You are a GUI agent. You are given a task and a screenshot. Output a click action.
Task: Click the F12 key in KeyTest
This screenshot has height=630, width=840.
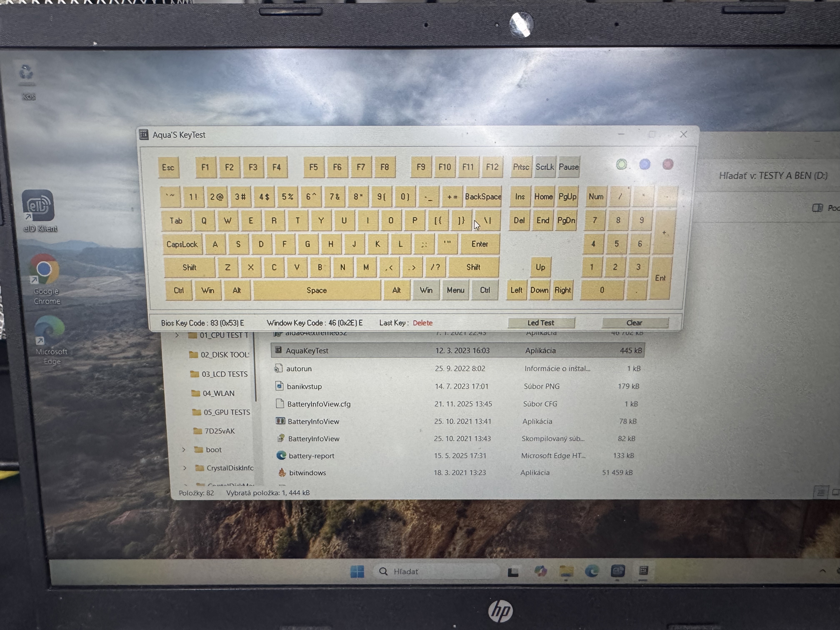492,167
